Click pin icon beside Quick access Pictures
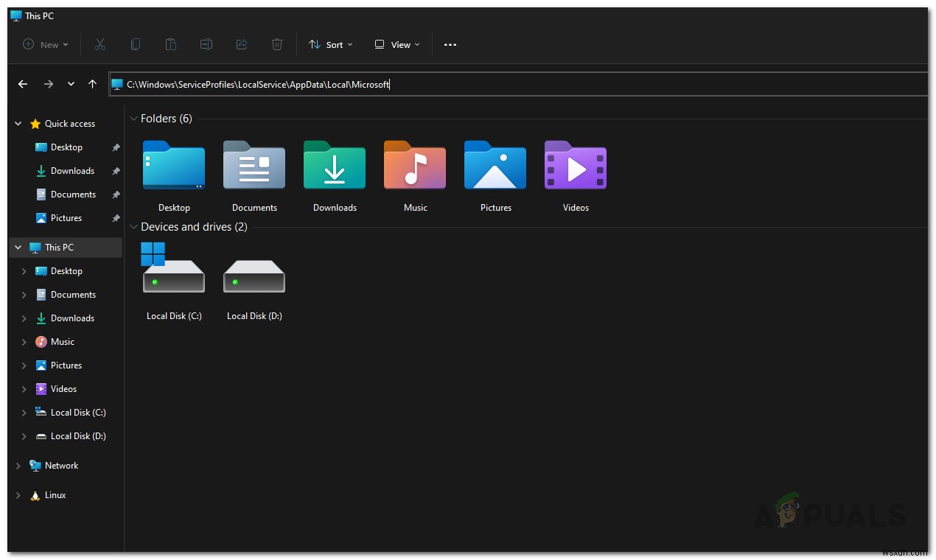936x560 pixels. [116, 218]
